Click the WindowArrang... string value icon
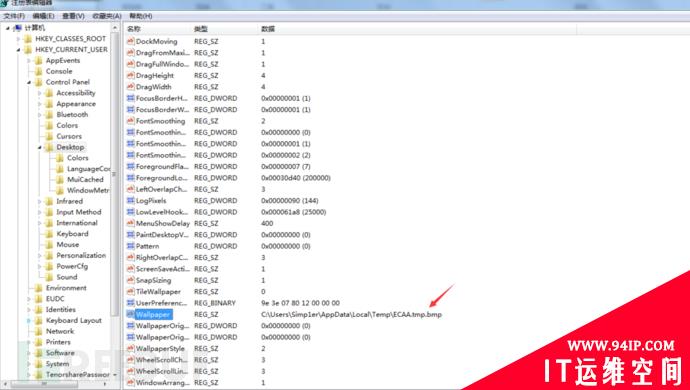Screen dimensions: 690x390 (x=130, y=383)
